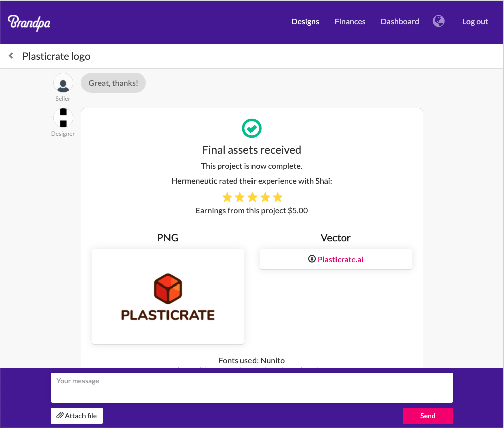Click the 'Final assets received' heading

251,150
